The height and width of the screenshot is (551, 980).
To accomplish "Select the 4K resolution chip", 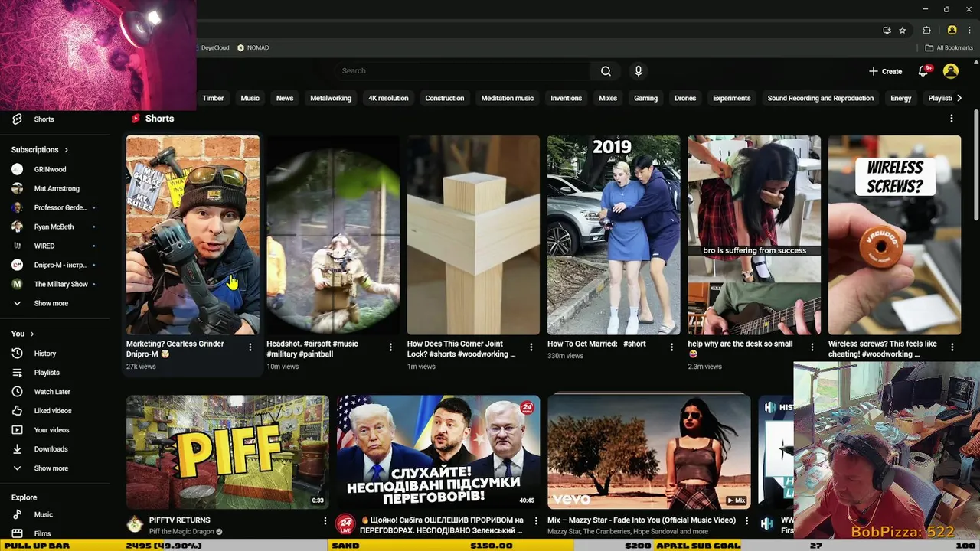I will point(388,98).
